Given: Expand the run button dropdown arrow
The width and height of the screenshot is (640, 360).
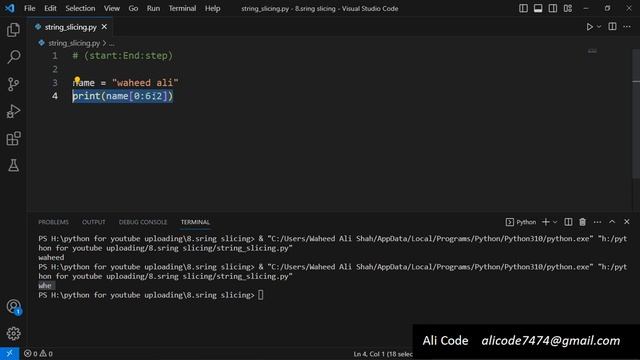Looking at the screenshot, I should (x=599, y=27).
